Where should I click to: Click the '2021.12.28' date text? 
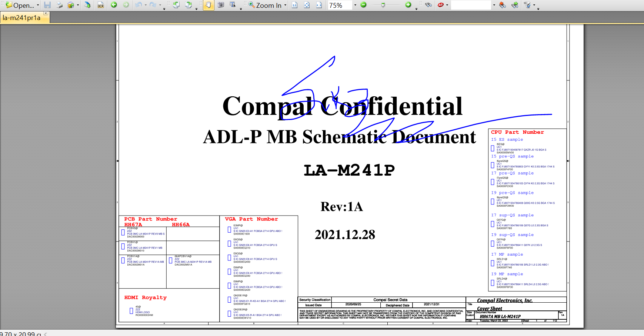[345, 235]
